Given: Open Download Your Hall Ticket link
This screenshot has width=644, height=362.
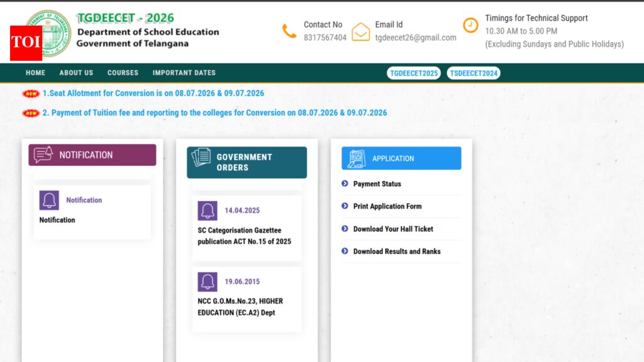Looking at the screenshot, I should 393,229.
